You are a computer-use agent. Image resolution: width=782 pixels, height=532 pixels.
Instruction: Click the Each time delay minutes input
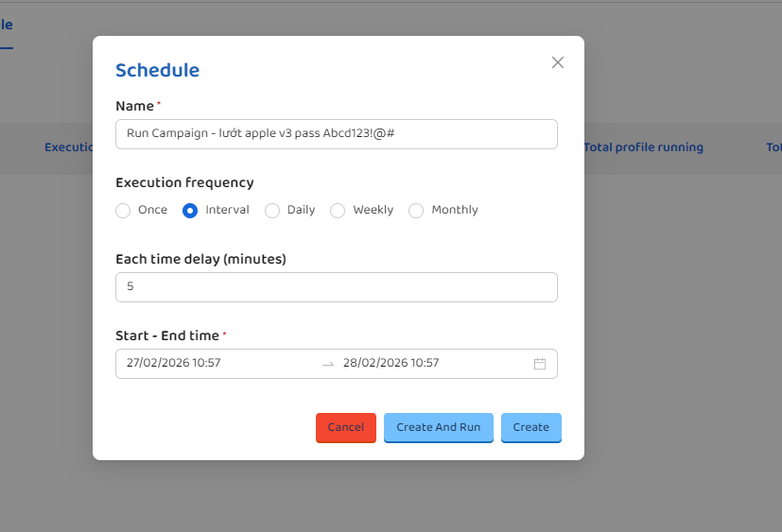pyautogui.click(x=336, y=287)
